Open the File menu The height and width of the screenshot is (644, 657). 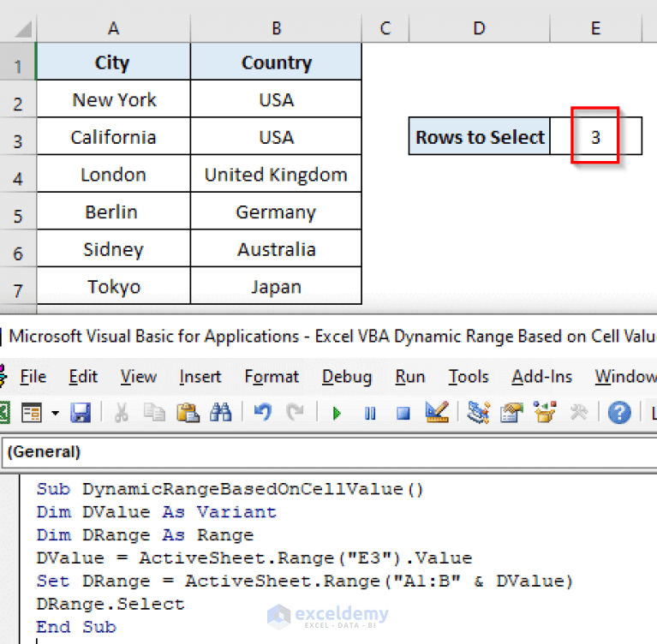click(33, 376)
